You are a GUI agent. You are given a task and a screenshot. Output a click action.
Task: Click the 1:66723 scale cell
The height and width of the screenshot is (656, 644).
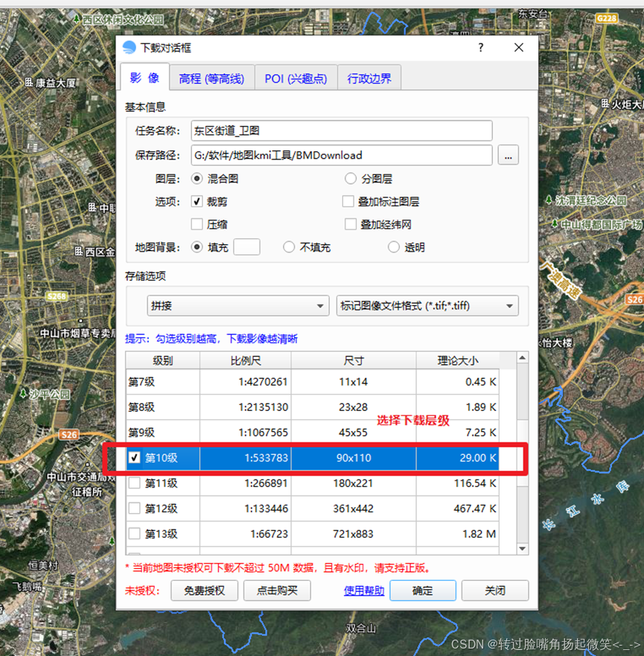pyautogui.click(x=246, y=534)
